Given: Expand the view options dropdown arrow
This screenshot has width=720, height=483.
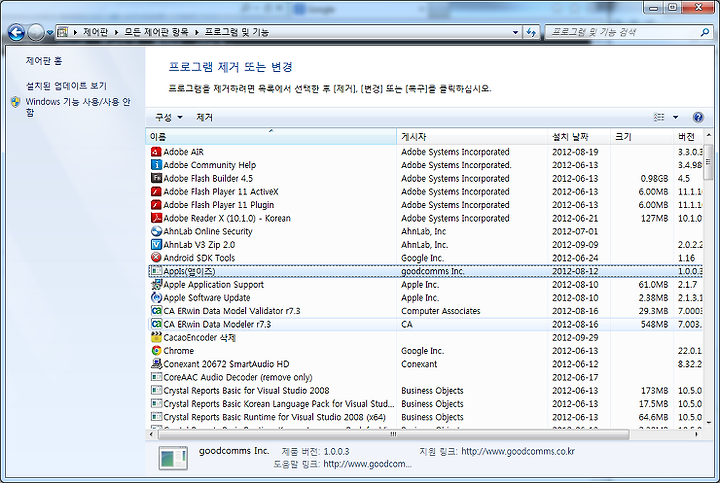Looking at the screenshot, I should pos(675,118).
